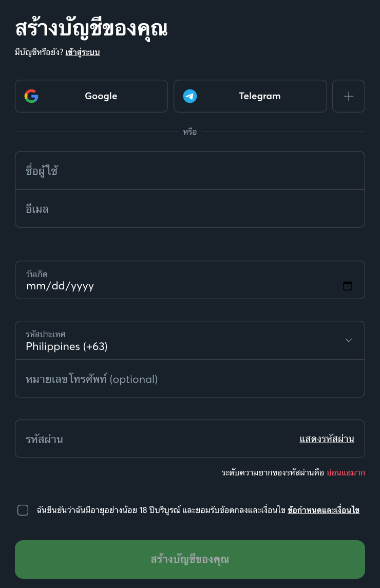The width and height of the screenshot is (380, 588).
Task: Focus the รหัสผ่าน password field
Action: pos(154,439)
